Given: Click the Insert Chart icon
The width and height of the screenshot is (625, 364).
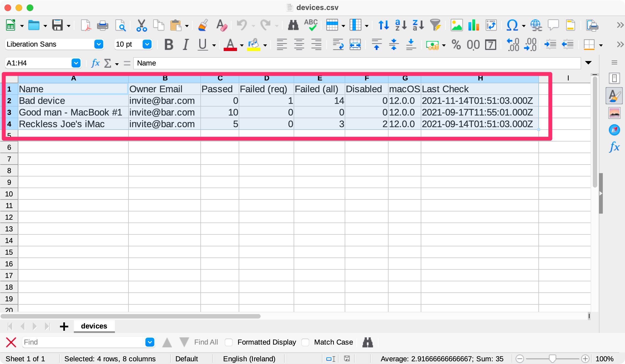Looking at the screenshot, I should [473, 26].
